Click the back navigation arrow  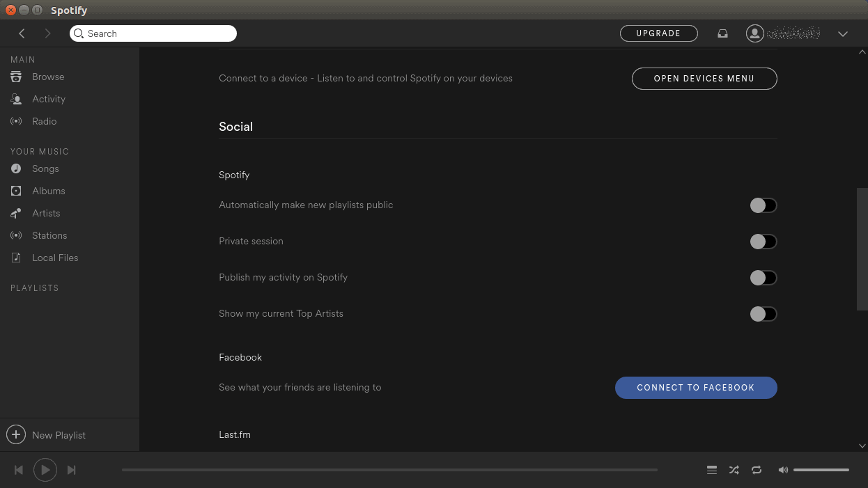click(x=22, y=33)
